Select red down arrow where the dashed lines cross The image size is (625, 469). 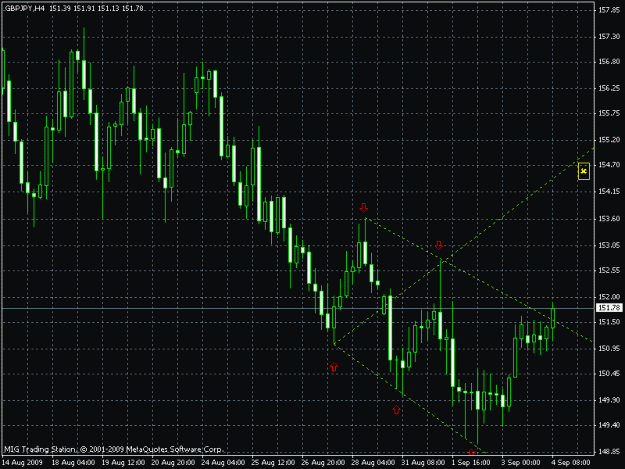click(439, 245)
